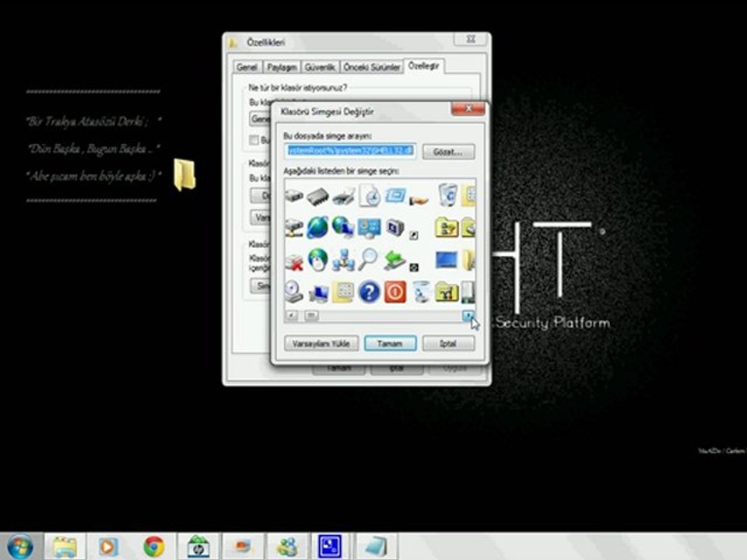Image resolution: width=747 pixels, height=560 pixels.
Task: Open the HP application in taskbar
Action: [198, 547]
